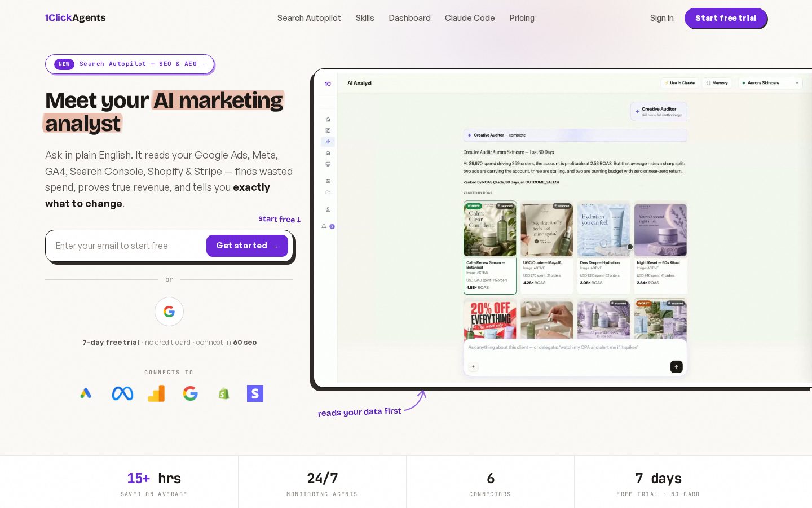
Task: Click the 15+ hrs saved on average stat
Action: click(154, 484)
